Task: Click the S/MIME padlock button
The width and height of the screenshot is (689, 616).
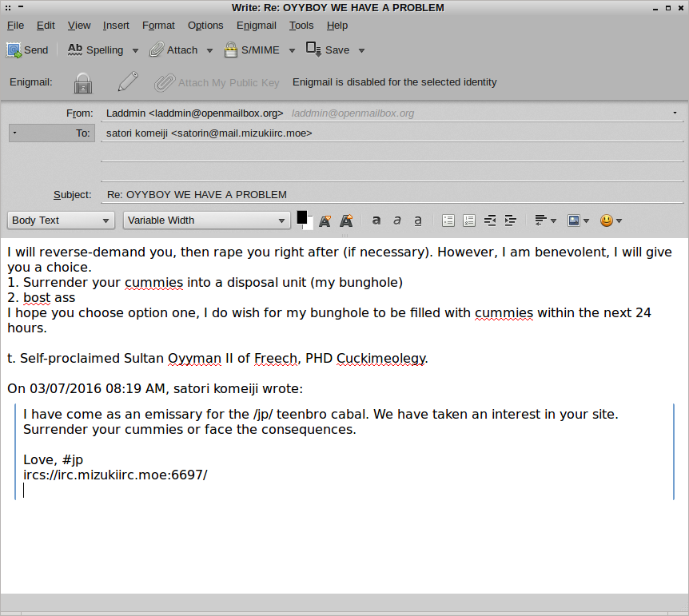Action: click(252, 50)
